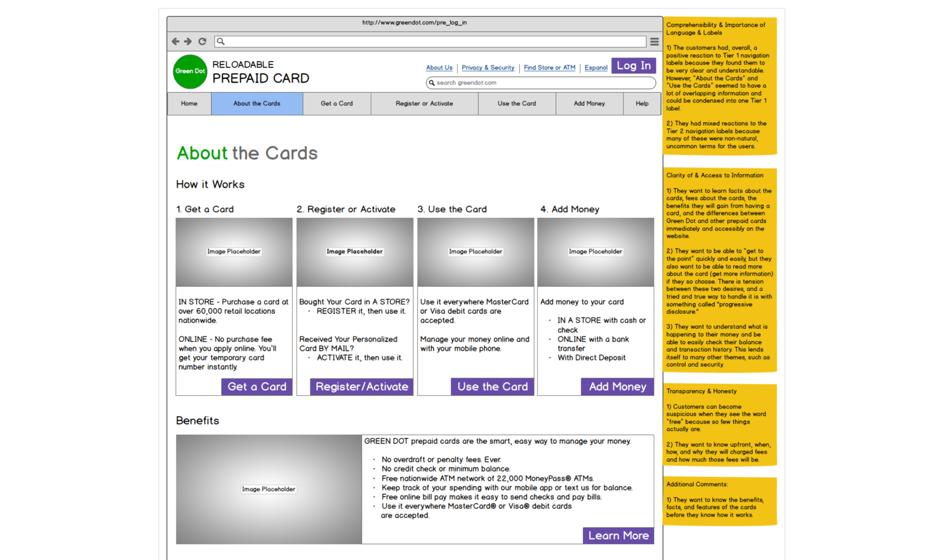The image size is (934, 560).
Task: Click the '2. Register or Activate' step title
Action: [346, 209]
